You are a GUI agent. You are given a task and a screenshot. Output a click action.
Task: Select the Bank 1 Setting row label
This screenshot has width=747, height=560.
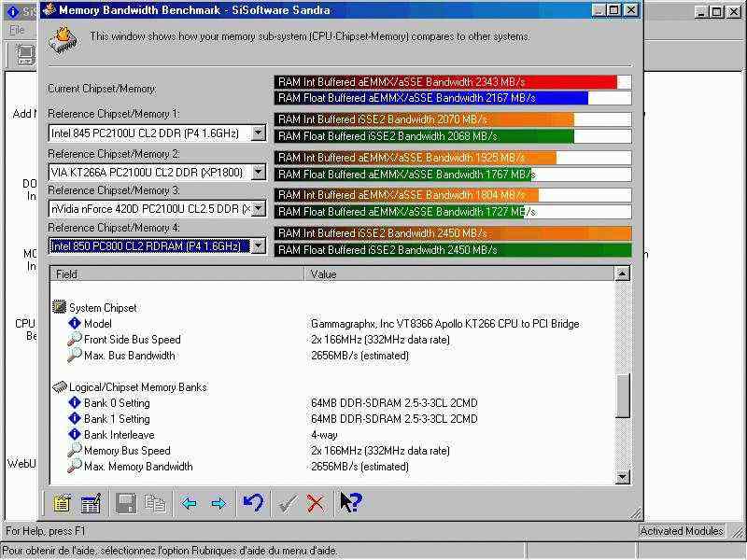point(117,418)
